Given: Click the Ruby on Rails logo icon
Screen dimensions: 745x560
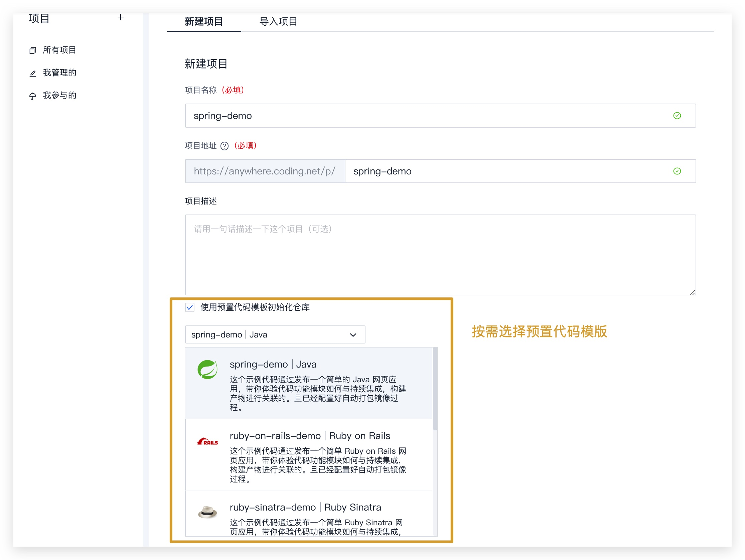Looking at the screenshot, I should pos(208,442).
